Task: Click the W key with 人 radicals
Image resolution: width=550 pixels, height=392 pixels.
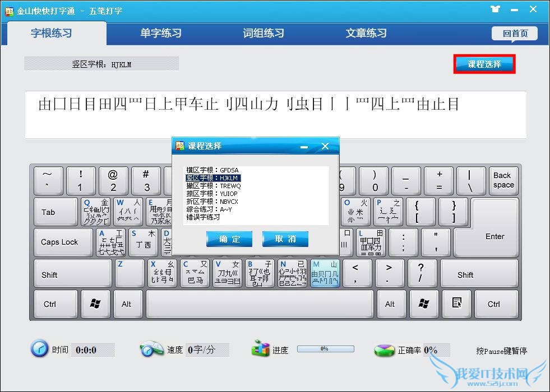Action: 128,212
